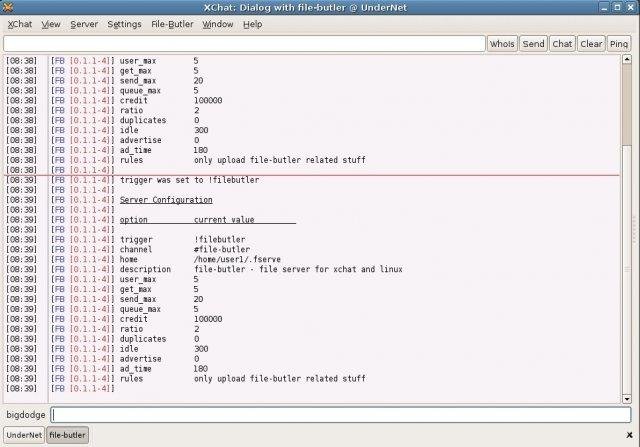Click the lower 'only upload file-butler related stuff' rule

pos(280,379)
